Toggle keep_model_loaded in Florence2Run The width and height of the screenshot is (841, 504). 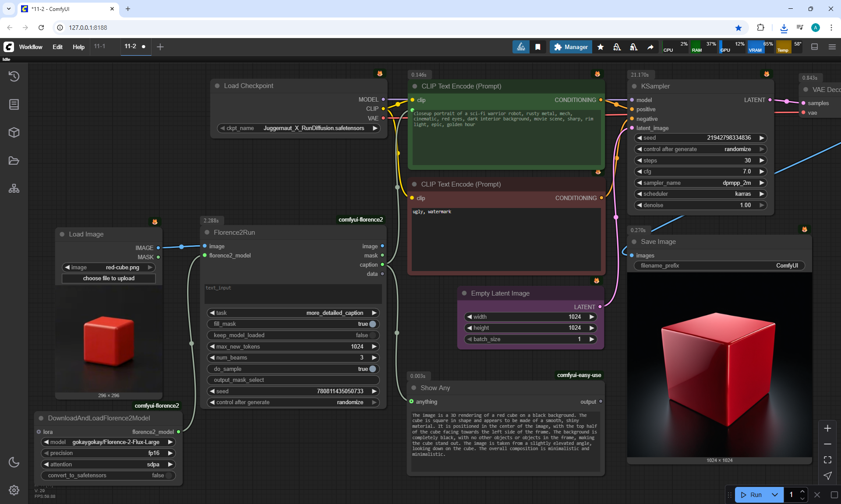coord(372,335)
